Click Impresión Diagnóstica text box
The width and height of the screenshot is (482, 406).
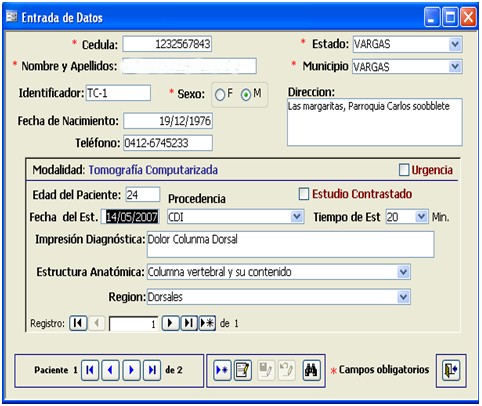click(291, 244)
